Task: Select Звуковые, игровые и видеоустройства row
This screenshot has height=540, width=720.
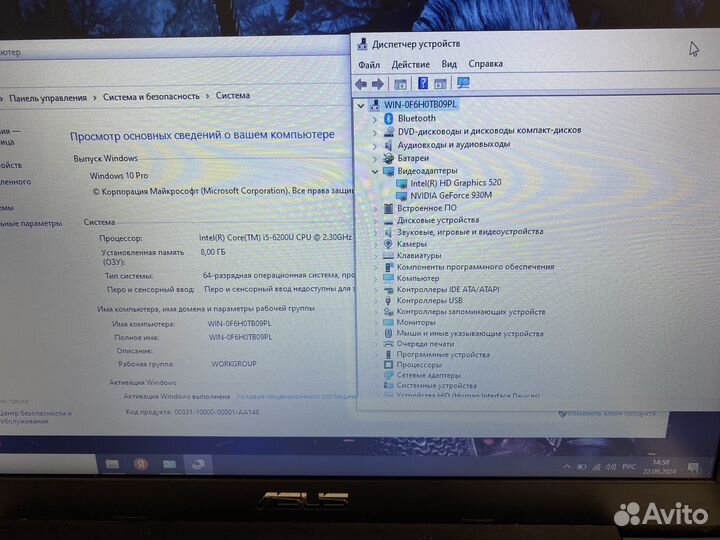Action: [x=470, y=231]
